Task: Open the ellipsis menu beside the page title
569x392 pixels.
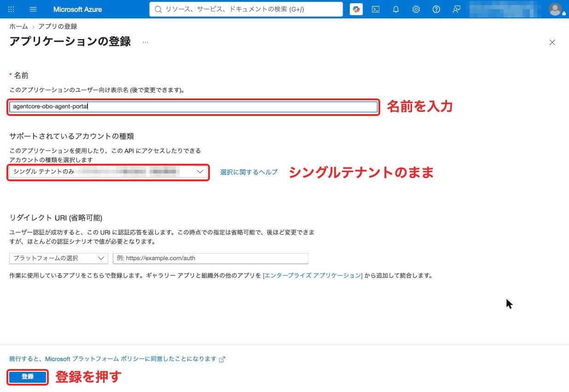Action: click(x=145, y=42)
